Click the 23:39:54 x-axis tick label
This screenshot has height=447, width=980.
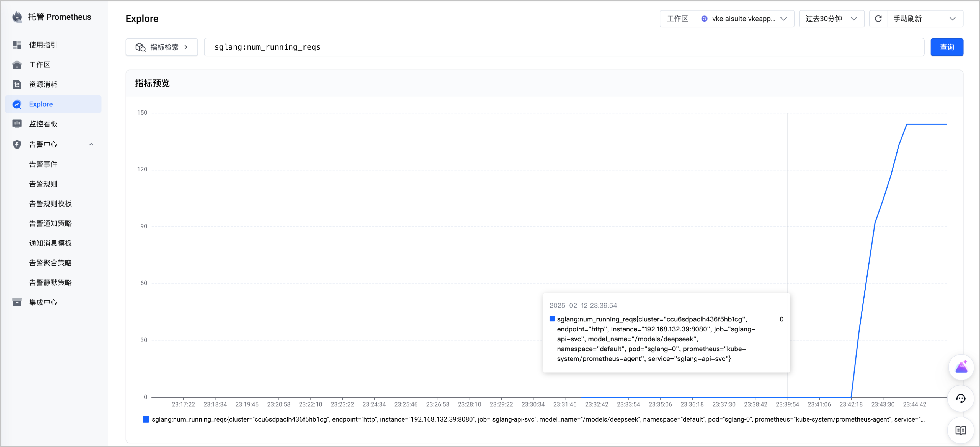click(788, 404)
